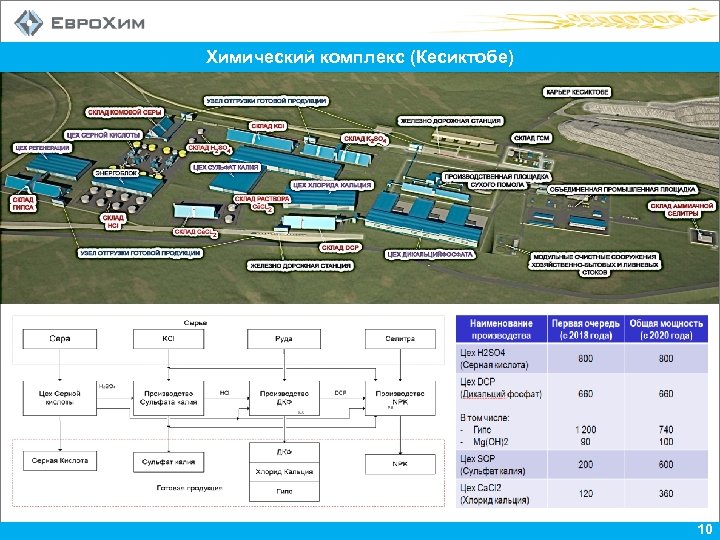Click the Руда input box
Screen dimensions: 720x540
tap(284, 339)
